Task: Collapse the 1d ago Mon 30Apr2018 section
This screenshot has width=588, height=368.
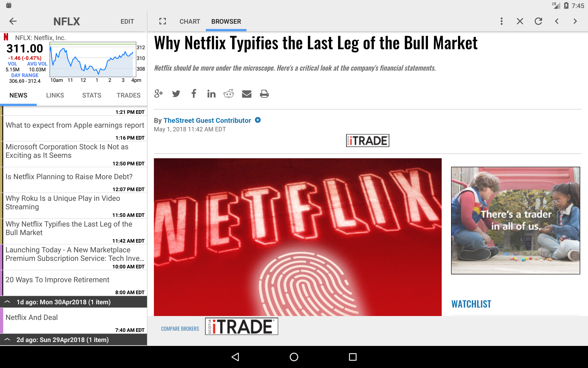Action: click(x=73, y=302)
